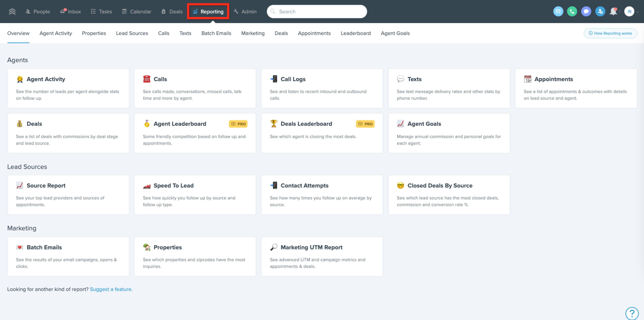
Task: Click the green phone call icon
Action: click(572, 12)
